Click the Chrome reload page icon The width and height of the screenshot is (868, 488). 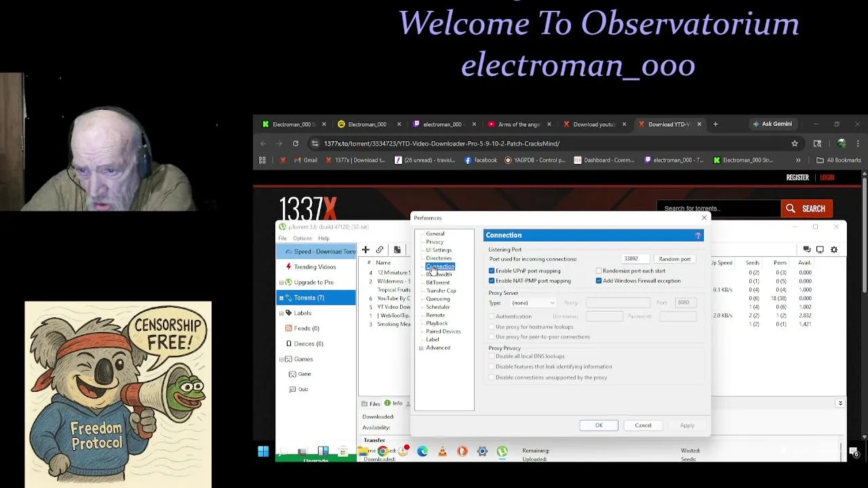point(296,144)
